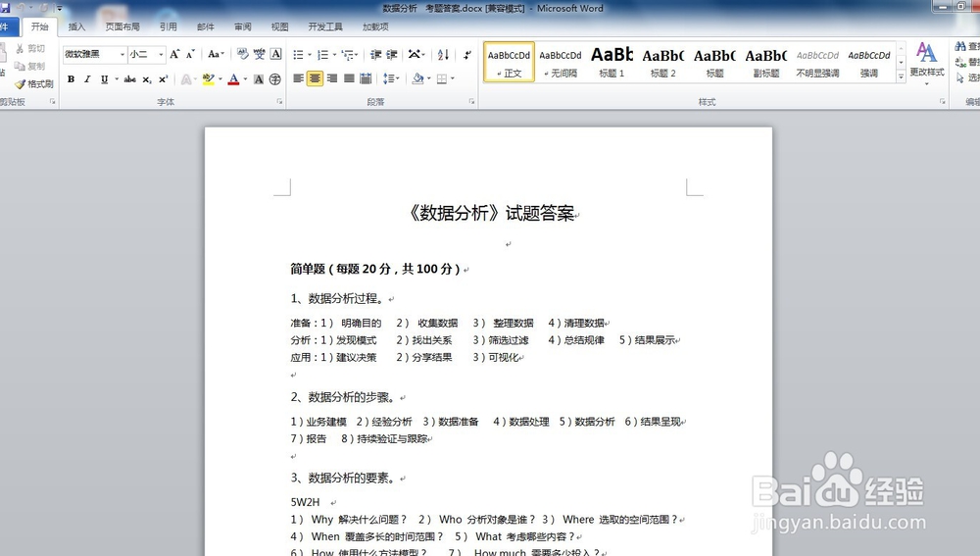Apply the 标题 1 style
Viewport: 980px width, 556px height.
pos(612,62)
